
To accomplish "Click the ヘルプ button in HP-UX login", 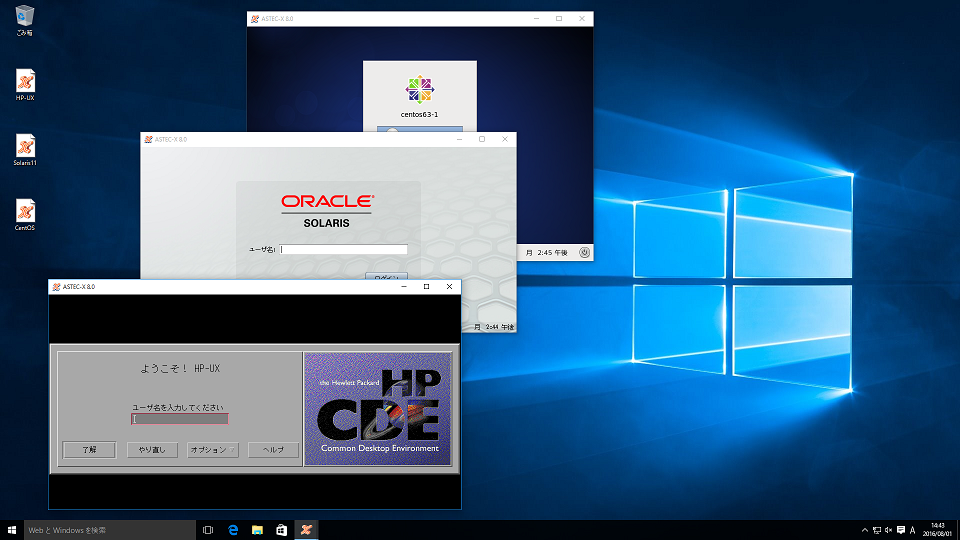I will [273, 449].
